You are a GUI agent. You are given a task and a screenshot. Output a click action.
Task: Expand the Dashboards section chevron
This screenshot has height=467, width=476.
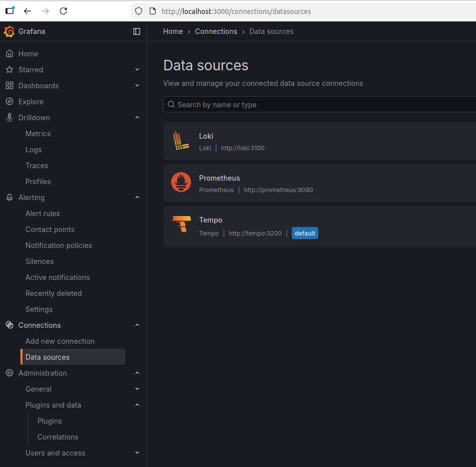[x=137, y=86]
